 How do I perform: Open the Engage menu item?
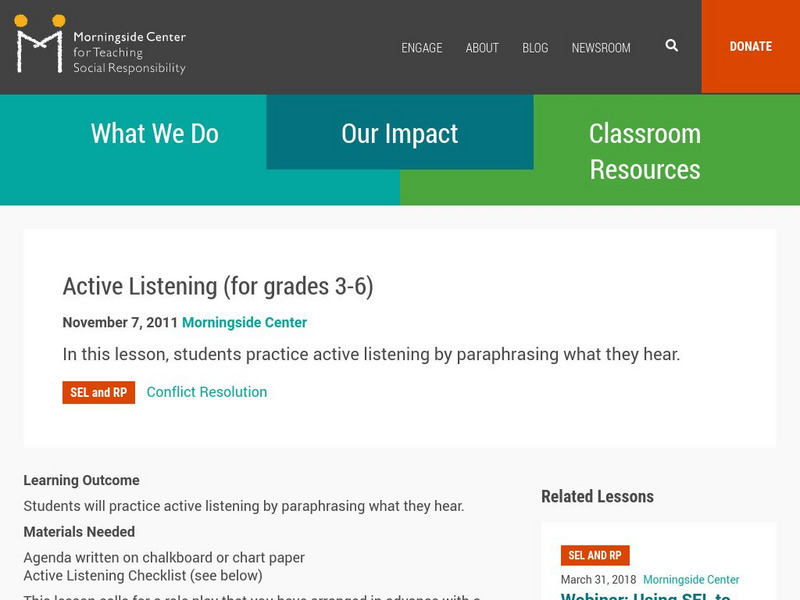pyautogui.click(x=422, y=48)
